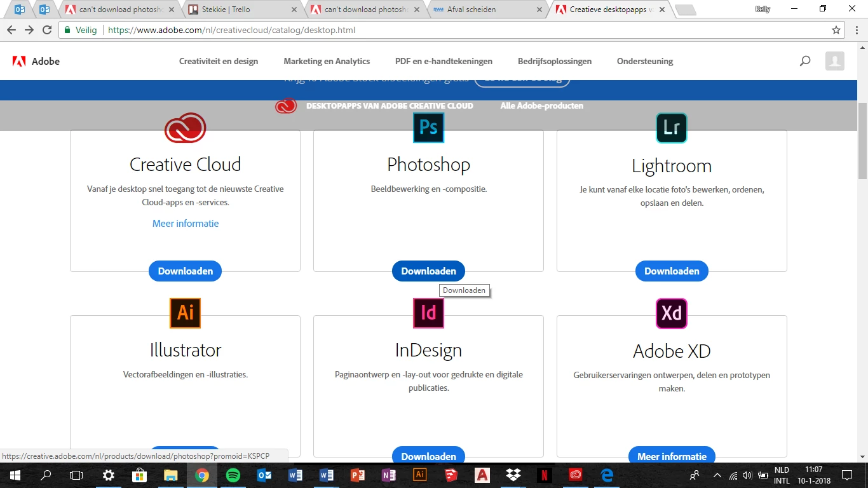Open a new browser tab

click(685, 10)
